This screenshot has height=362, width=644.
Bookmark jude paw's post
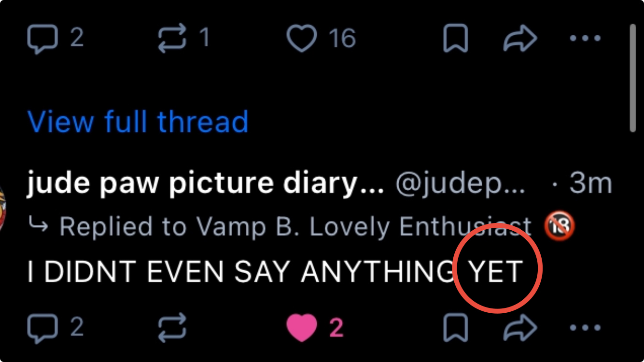coord(455,328)
